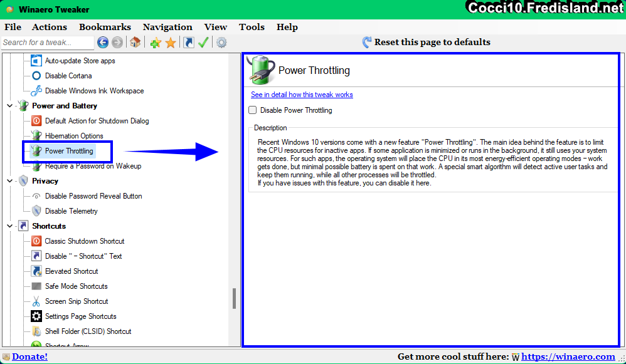
Task: Open the Bookmarks menu
Action: point(105,27)
